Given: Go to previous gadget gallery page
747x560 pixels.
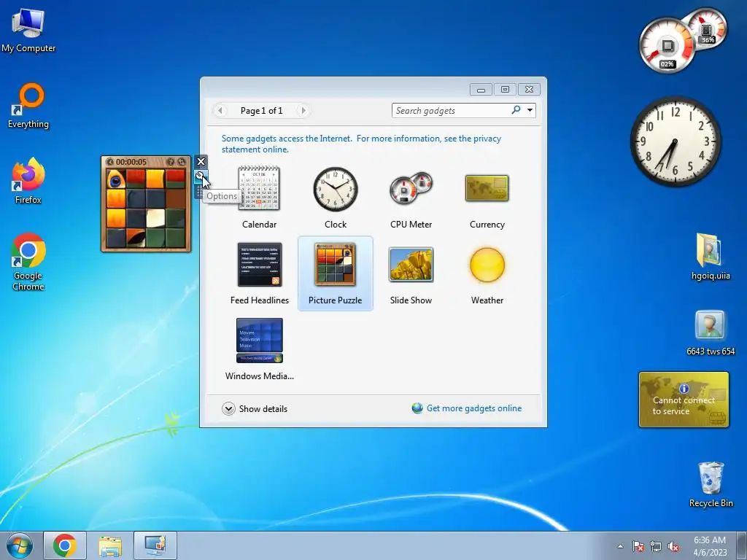Looking at the screenshot, I should (x=220, y=111).
